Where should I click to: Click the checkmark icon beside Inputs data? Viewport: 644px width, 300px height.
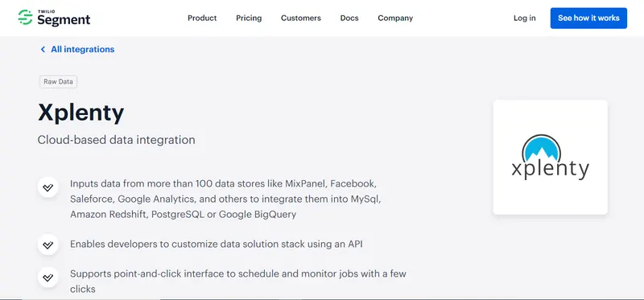coord(48,187)
